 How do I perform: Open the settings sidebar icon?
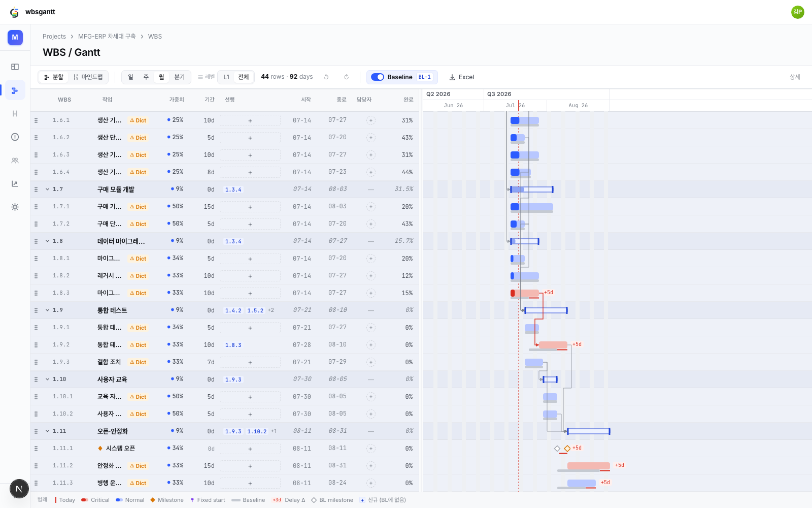(x=15, y=207)
